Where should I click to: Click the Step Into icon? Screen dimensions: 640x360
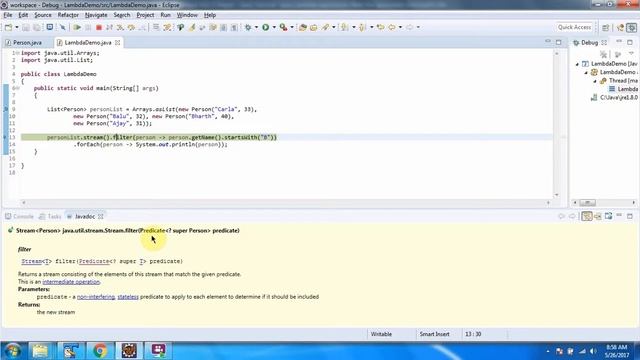(120, 27)
